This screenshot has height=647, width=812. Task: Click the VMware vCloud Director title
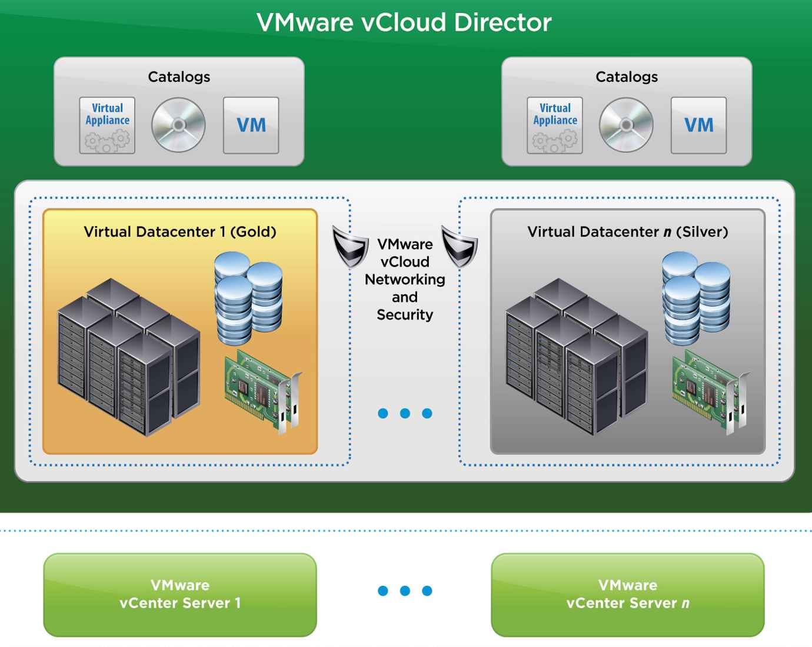[404, 23]
